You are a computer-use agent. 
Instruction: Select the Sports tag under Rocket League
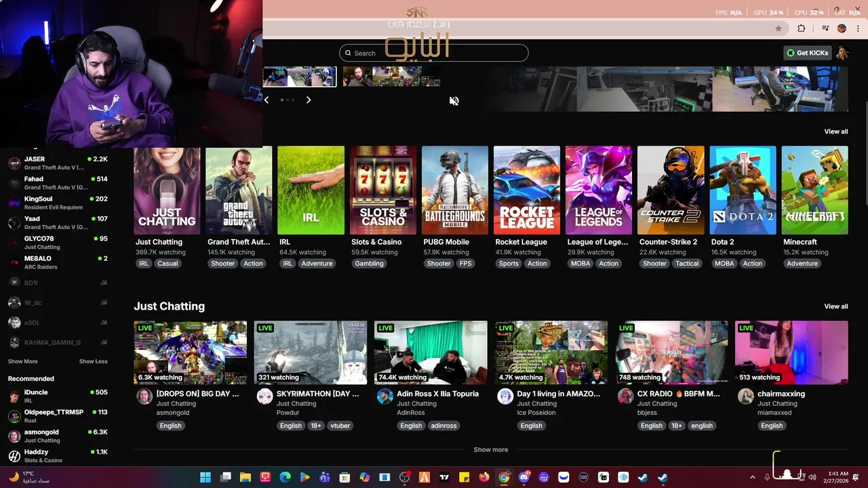(509, 264)
